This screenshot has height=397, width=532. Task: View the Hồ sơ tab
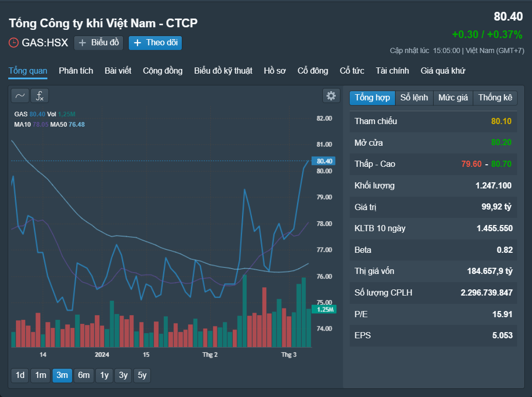pos(275,71)
